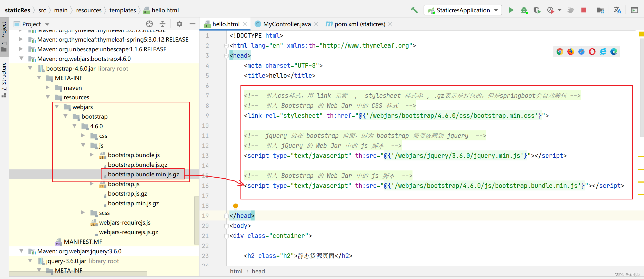
Task: Preview page in Internet Explorer icon
Action: coord(603,52)
